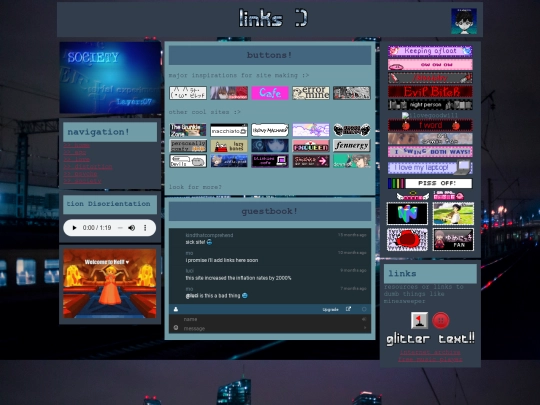Open the free music player link
This screenshot has width=540, height=405.
pyautogui.click(x=430, y=359)
